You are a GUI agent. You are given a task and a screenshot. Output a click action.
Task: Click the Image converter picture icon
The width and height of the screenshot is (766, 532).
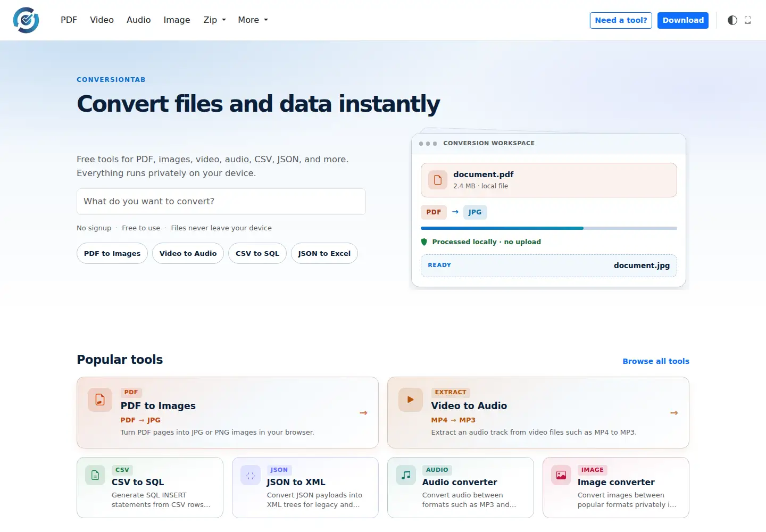pyautogui.click(x=561, y=475)
